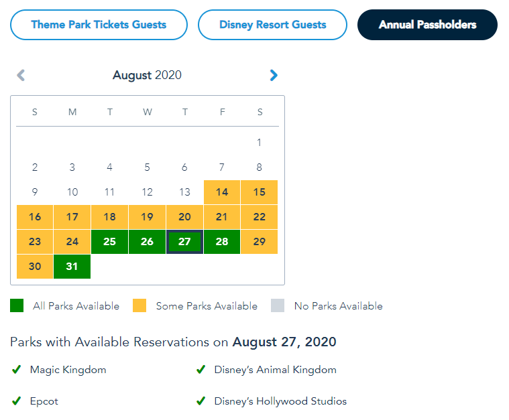Switch to Theme Park Tickets Guests tab
This screenshot has height=420, width=509.
pos(99,25)
